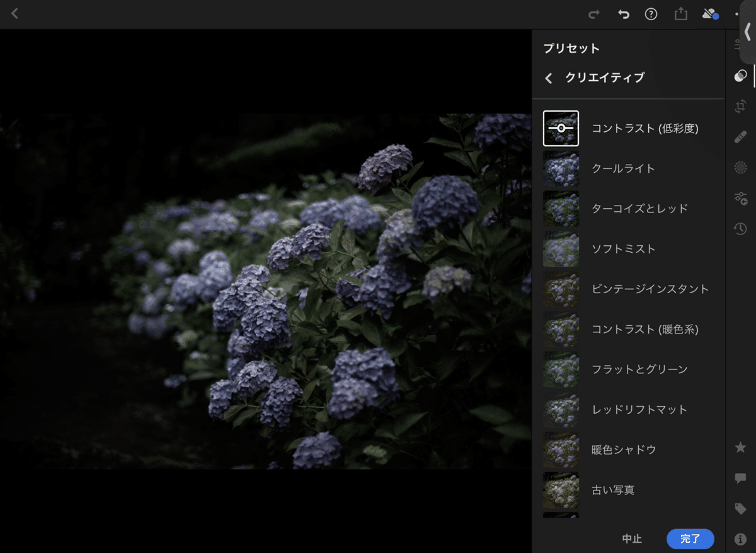Click the クールライト preset thumbnail
The width and height of the screenshot is (756, 553).
click(561, 168)
